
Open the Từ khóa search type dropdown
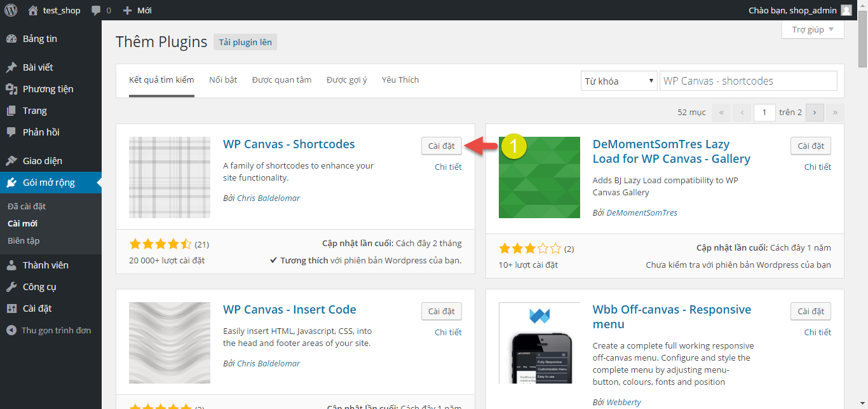point(619,81)
